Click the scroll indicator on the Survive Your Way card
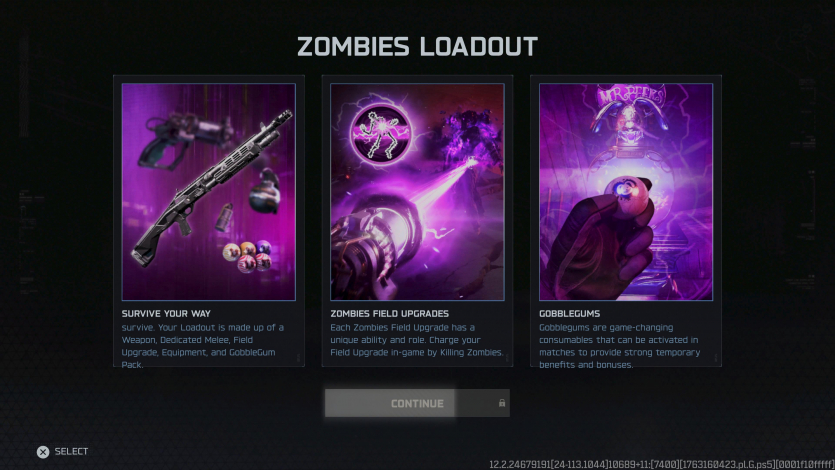The height and width of the screenshot is (470, 835). (298, 358)
